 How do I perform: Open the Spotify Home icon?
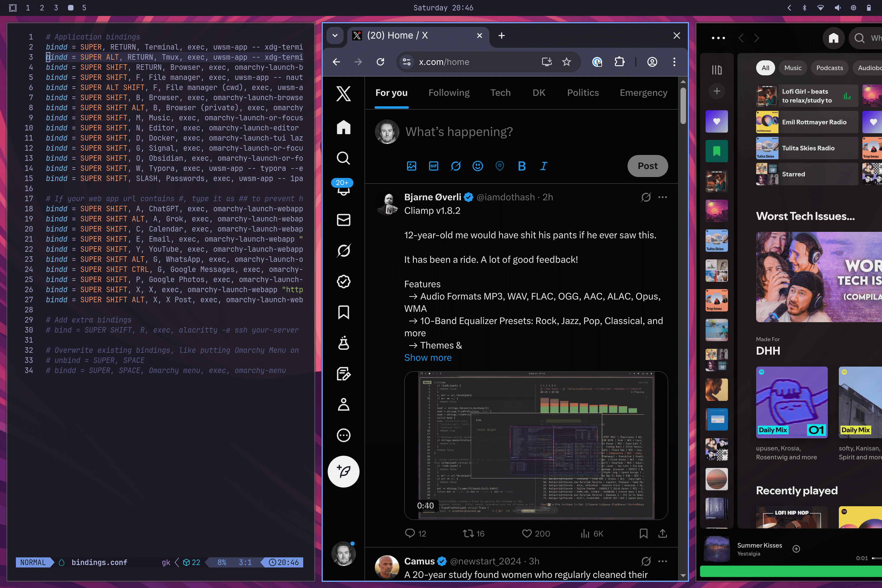coord(833,38)
